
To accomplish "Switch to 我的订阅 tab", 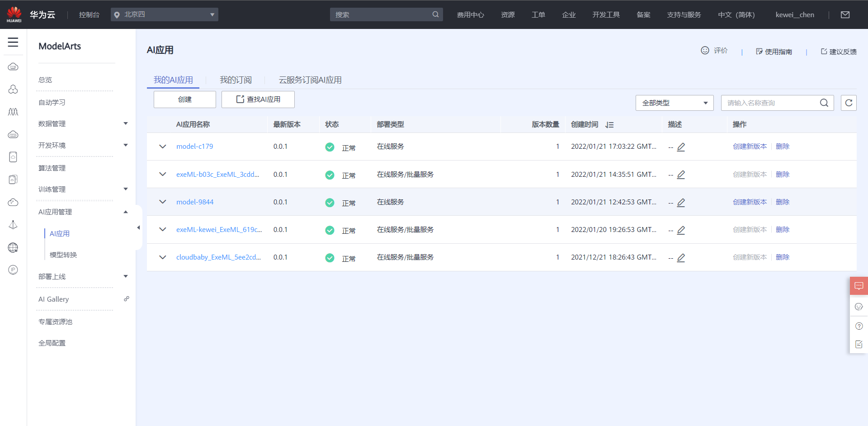I will click(236, 80).
